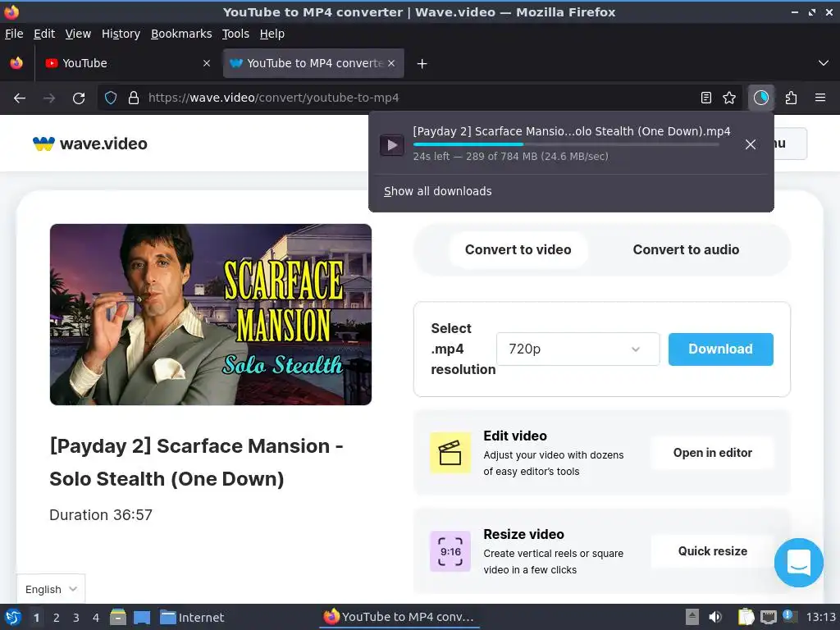Select the Convert to video option
Image resolution: width=840 pixels, height=630 pixels.
pyautogui.click(x=518, y=249)
